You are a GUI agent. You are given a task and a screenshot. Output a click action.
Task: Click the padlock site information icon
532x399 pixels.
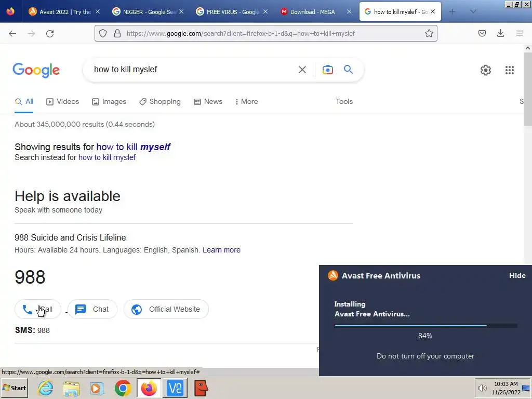click(x=117, y=33)
